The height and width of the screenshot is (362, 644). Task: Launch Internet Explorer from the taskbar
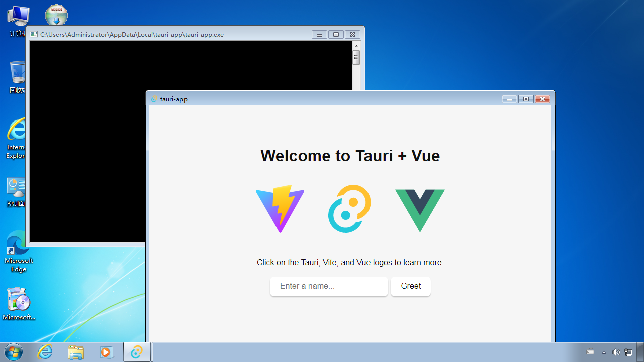[x=45, y=352]
